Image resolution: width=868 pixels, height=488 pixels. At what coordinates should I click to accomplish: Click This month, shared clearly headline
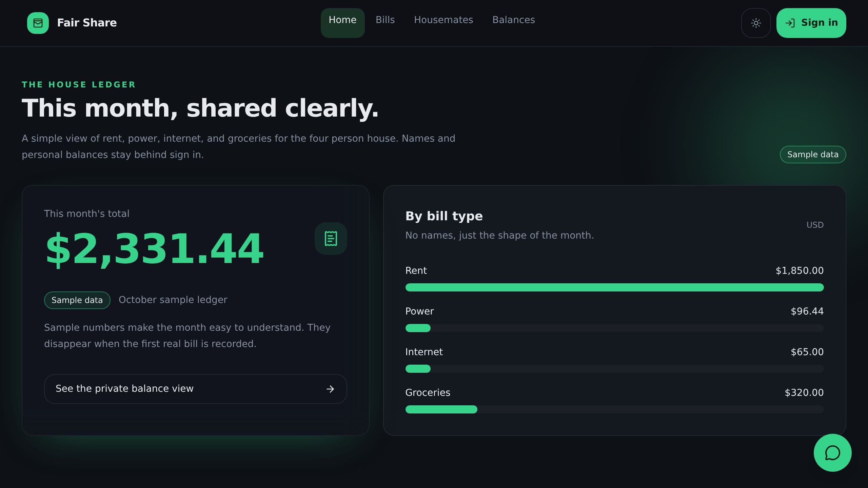[200, 108]
